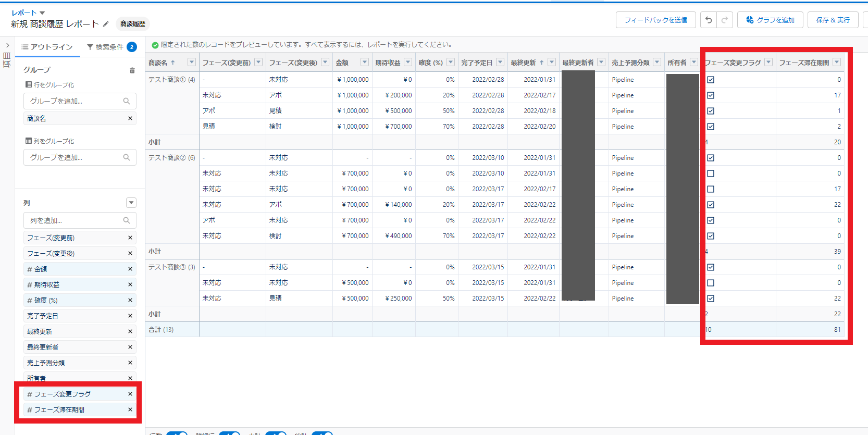Click 保存 & 実行 button
The width and height of the screenshot is (868, 435).
point(833,20)
